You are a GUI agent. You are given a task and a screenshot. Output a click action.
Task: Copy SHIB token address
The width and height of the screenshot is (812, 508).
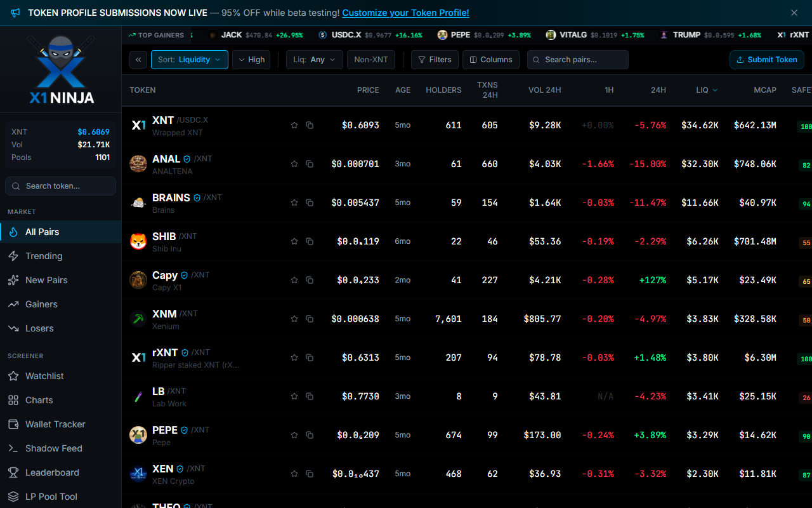point(310,242)
